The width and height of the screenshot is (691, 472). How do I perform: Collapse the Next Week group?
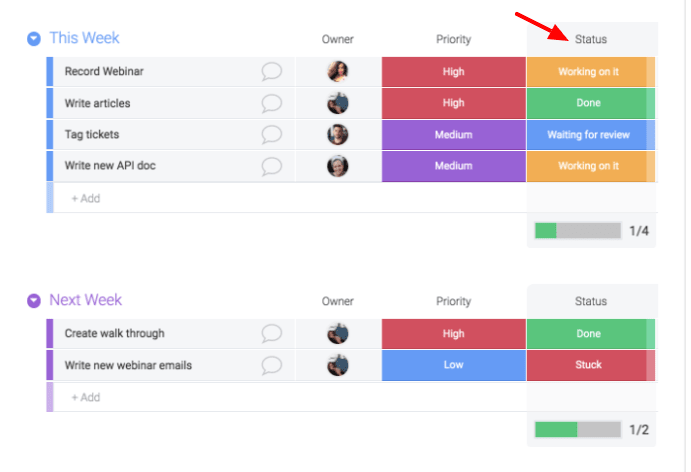click(x=34, y=301)
